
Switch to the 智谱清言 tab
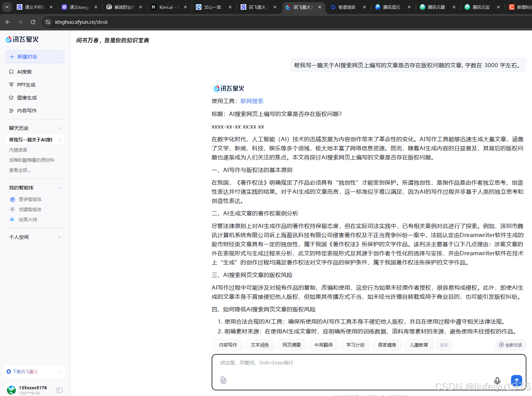point(348,7)
